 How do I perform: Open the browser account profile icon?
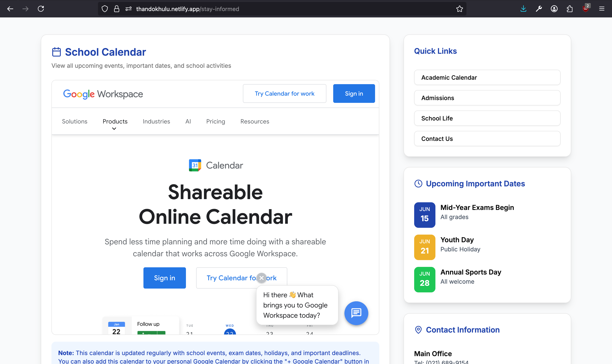(554, 9)
